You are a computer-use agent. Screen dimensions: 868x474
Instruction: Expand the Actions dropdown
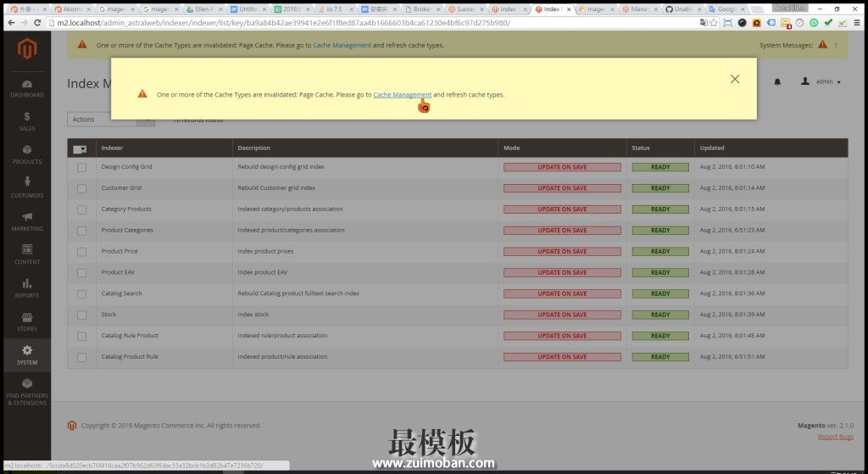(x=111, y=120)
